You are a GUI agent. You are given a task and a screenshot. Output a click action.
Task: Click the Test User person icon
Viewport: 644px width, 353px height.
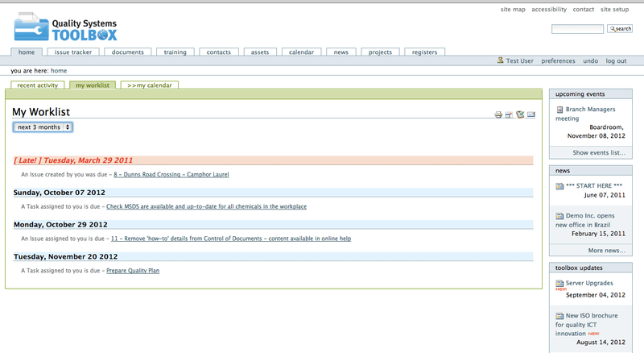pyautogui.click(x=500, y=60)
